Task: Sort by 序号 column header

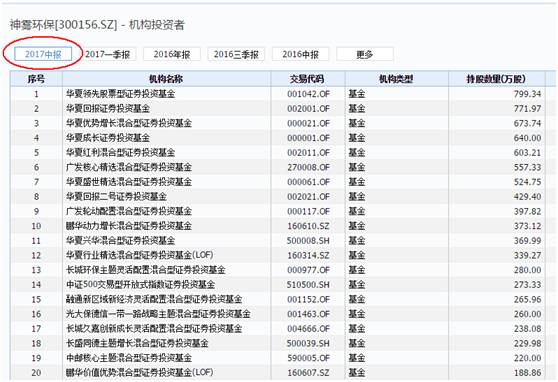Action: pyautogui.click(x=36, y=79)
